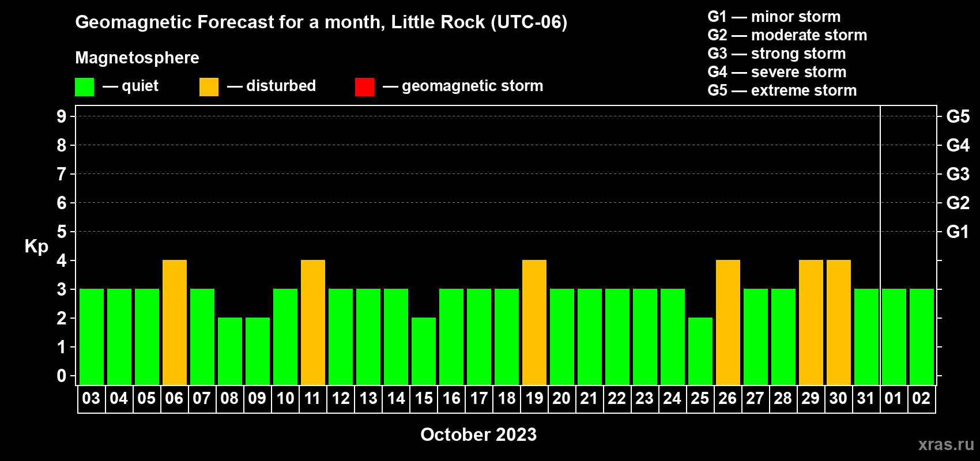Click the G2 label on right axis

pos(958,203)
